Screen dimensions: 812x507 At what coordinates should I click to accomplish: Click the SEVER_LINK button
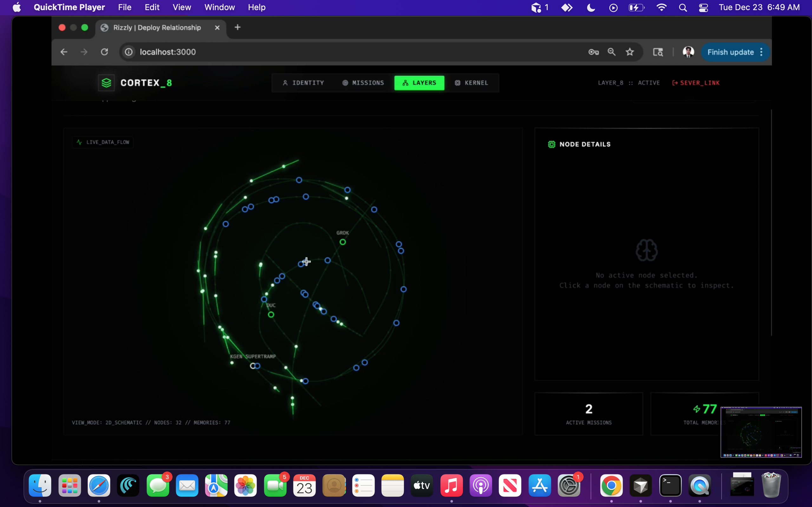696,83
